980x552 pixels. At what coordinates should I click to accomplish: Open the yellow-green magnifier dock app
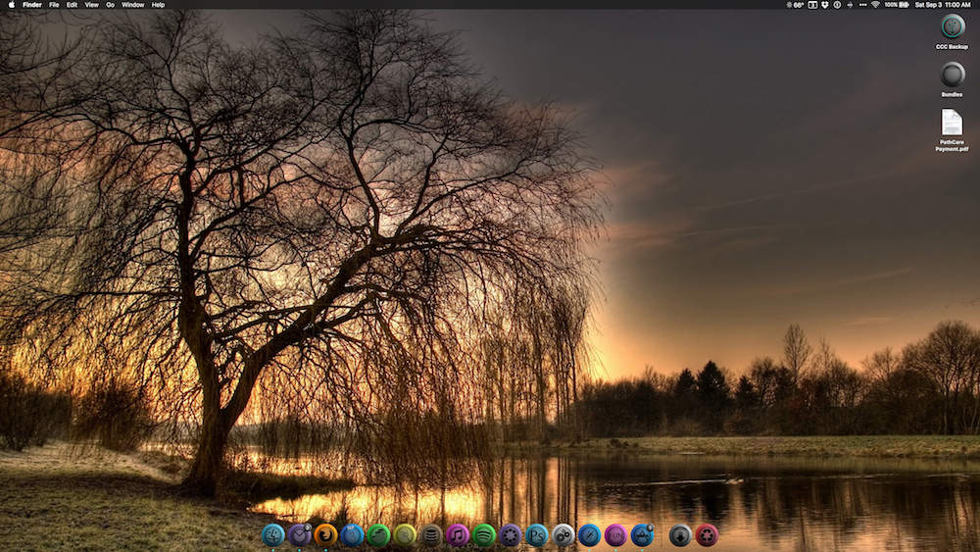pos(405,535)
